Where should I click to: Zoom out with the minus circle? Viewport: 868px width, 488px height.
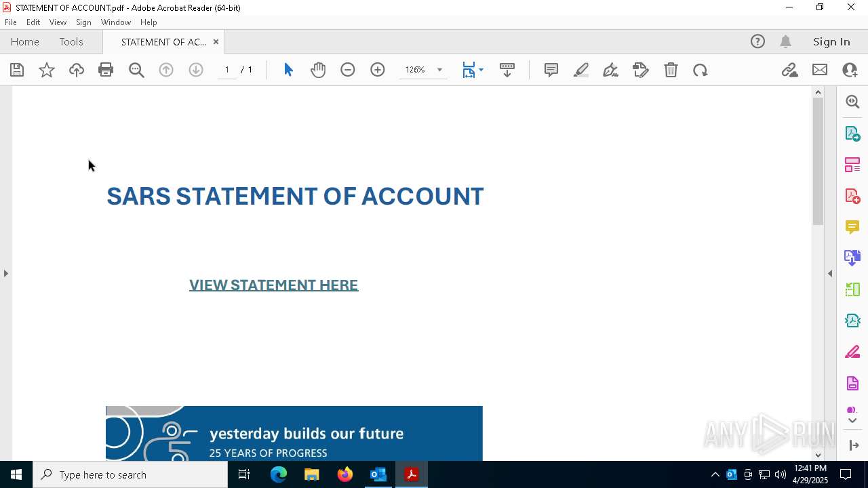(348, 70)
